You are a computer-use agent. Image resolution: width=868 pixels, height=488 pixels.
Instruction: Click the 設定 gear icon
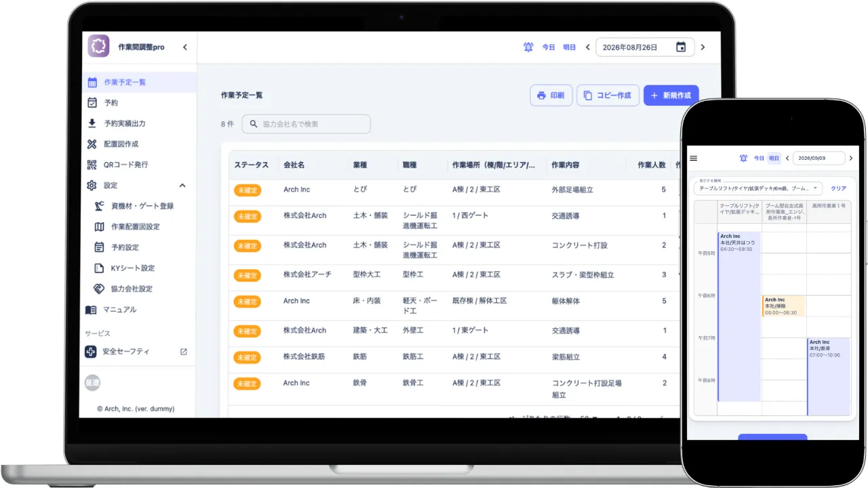tap(92, 186)
